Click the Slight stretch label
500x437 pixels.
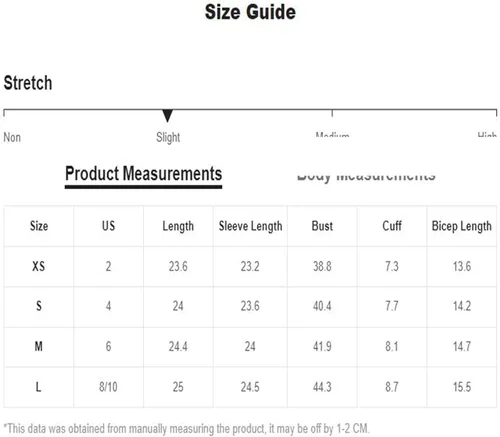[168, 137]
